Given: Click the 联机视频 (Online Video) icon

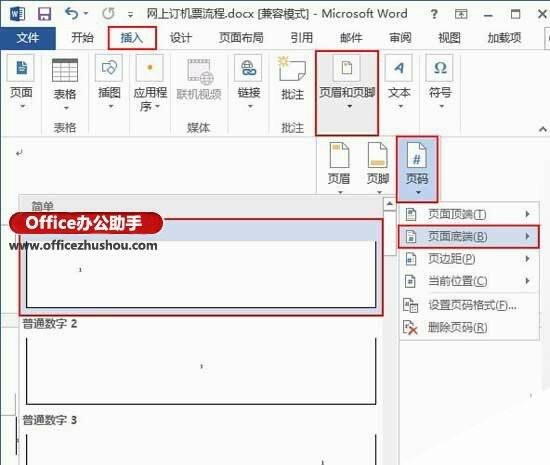Looking at the screenshot, I should tap(199, 72).
